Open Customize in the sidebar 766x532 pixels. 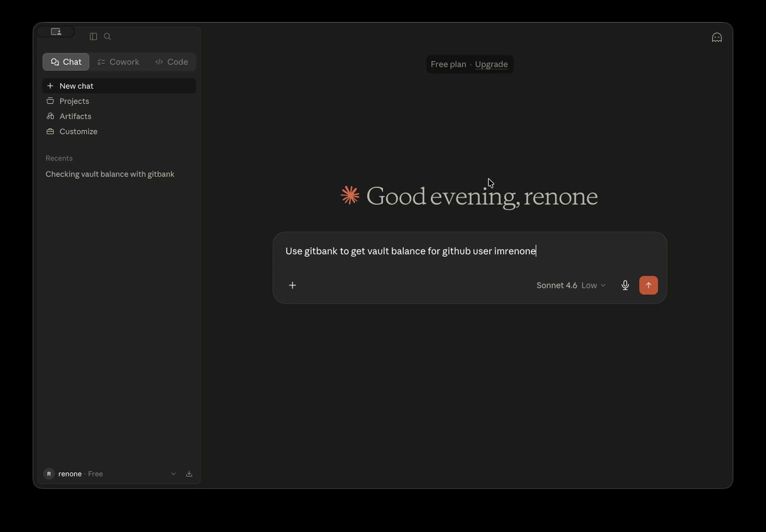[119, 131]
